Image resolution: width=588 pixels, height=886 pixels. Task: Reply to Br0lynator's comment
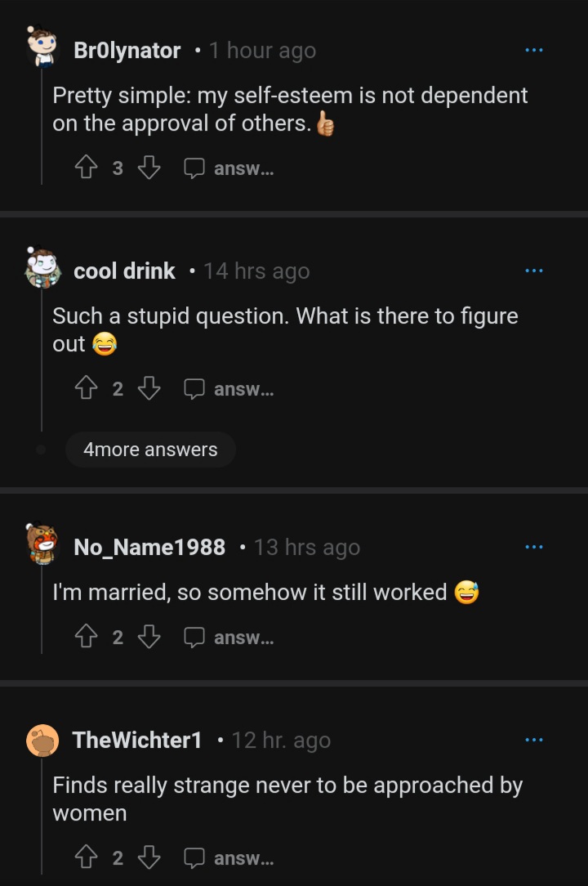pos(229,168)
